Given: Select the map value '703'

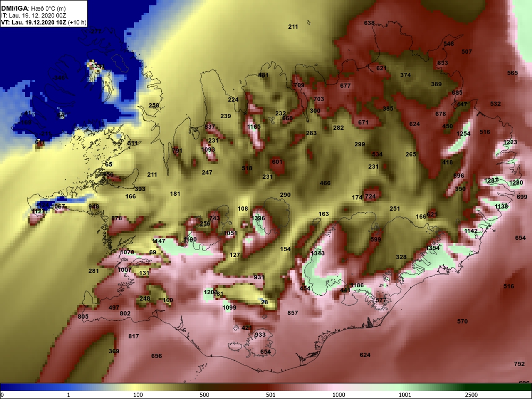Looking at the screenshot, I should (x=319, y=99).
